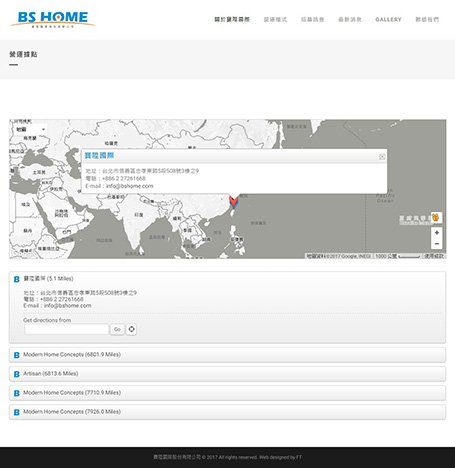Open the first navigation menu item

click(x=232, y=20)
